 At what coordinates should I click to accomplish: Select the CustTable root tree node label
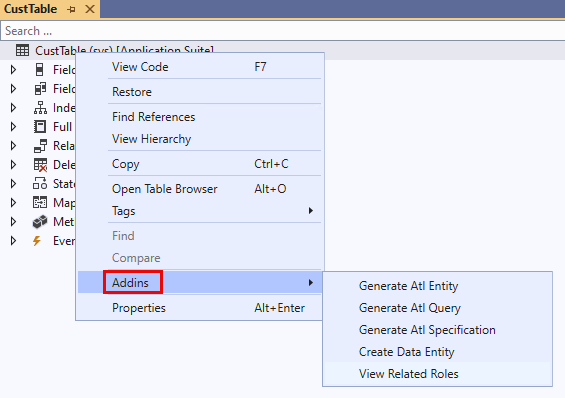coord(124,50)
